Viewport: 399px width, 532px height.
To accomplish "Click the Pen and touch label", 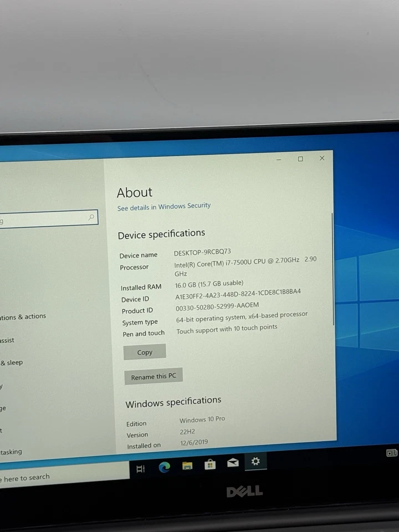I will click(x=144, y=334).
